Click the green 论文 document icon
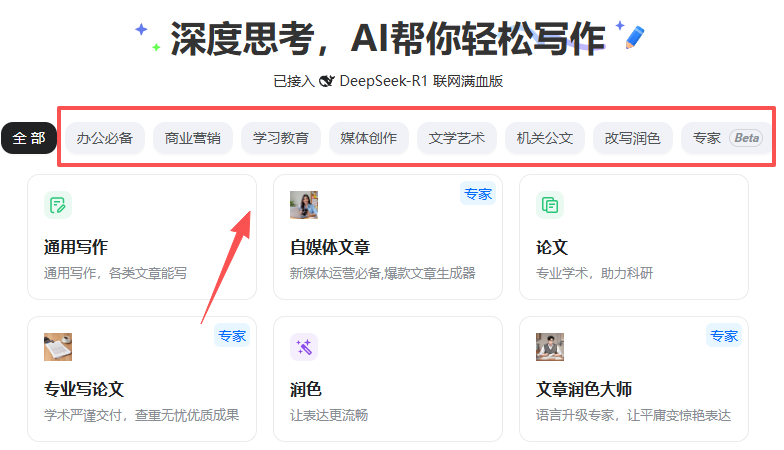 point(550,205)
